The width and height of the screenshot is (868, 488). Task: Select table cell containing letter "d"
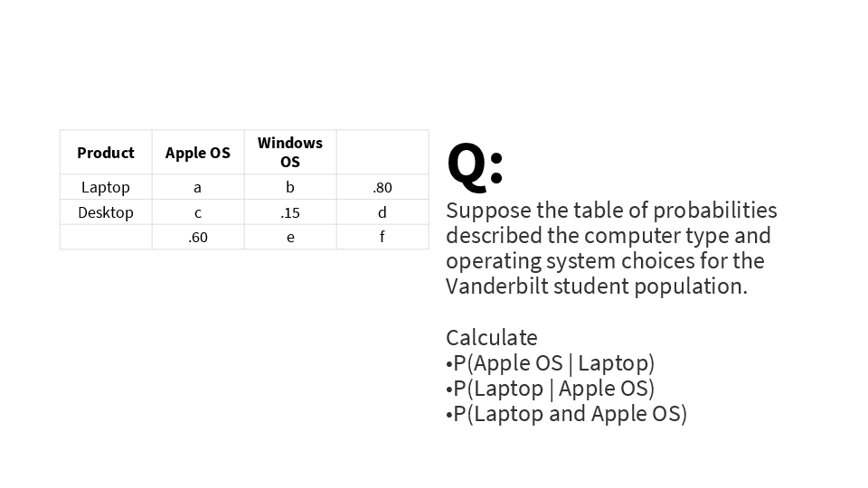(382, 212)
